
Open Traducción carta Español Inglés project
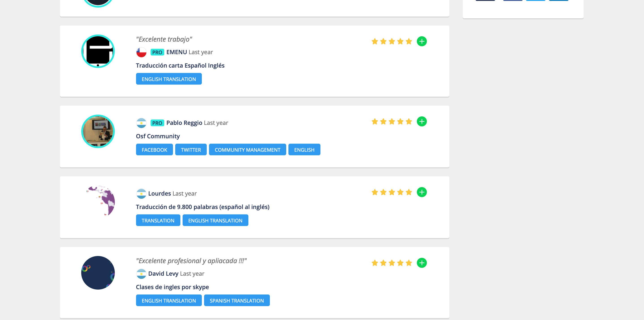(x=180, y=66)
